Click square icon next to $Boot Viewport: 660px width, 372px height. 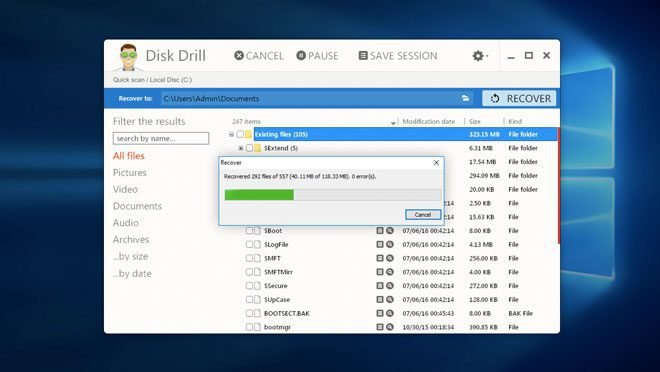(x=380, y=231)
